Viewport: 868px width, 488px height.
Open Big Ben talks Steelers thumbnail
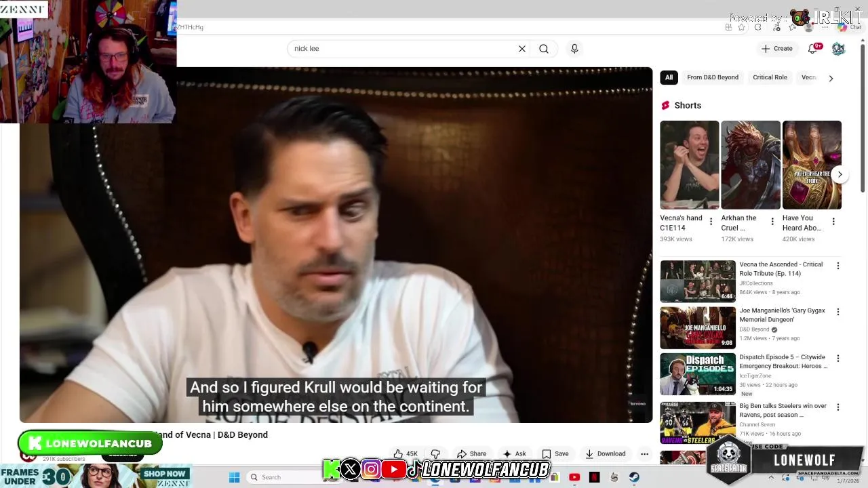(x=698, y=422)
